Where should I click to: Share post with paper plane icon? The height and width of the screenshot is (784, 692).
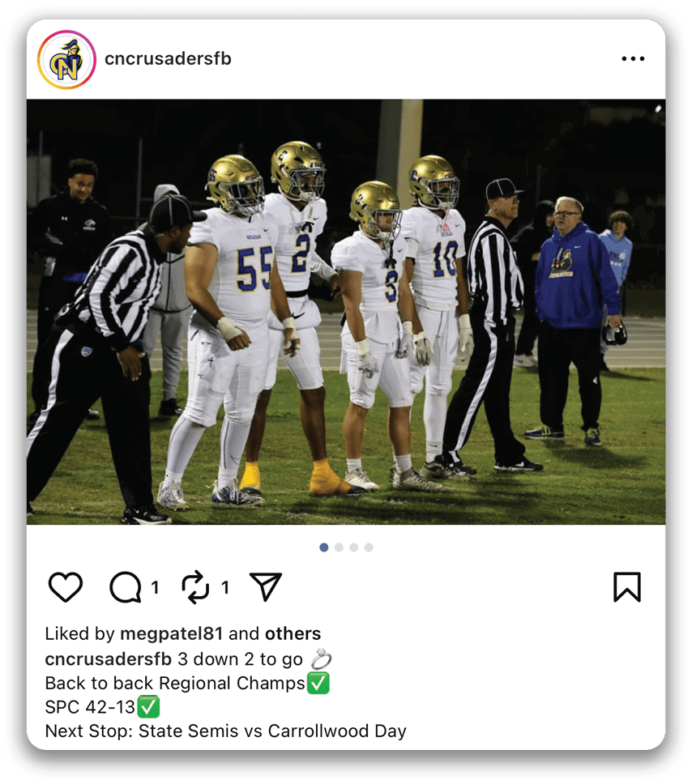(x=266, y=586)
